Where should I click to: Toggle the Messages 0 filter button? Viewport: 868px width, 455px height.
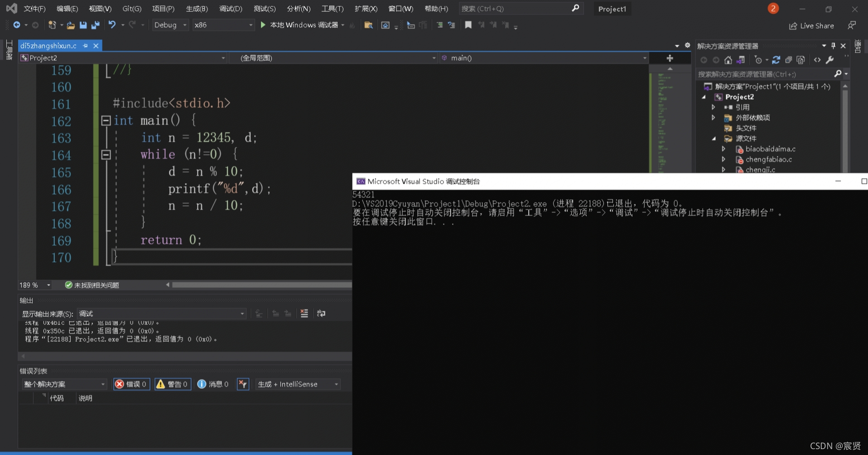click(x=213, y=384)
